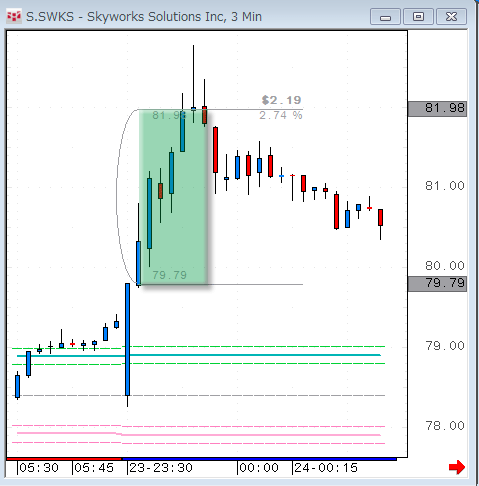Click the 79.79 label inside green box
Screen dimensions: 479x486
(x=169, y=275)
